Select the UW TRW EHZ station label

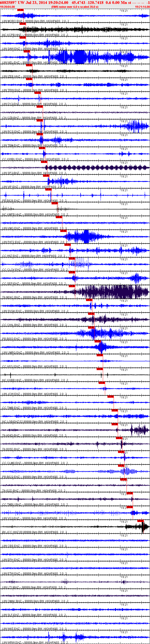35,90
